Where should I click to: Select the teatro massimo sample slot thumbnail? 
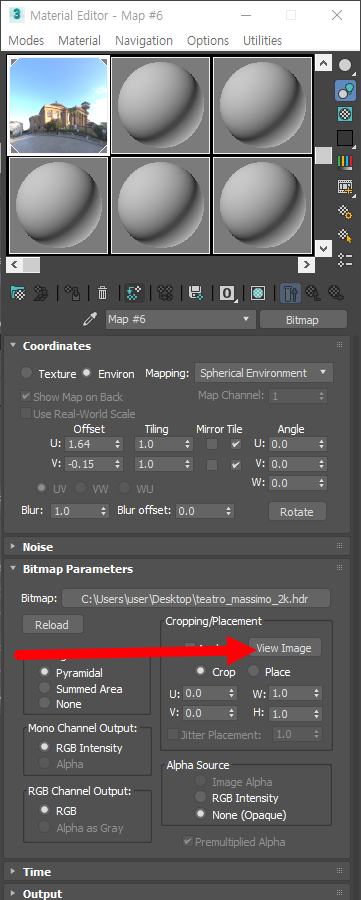59,106
